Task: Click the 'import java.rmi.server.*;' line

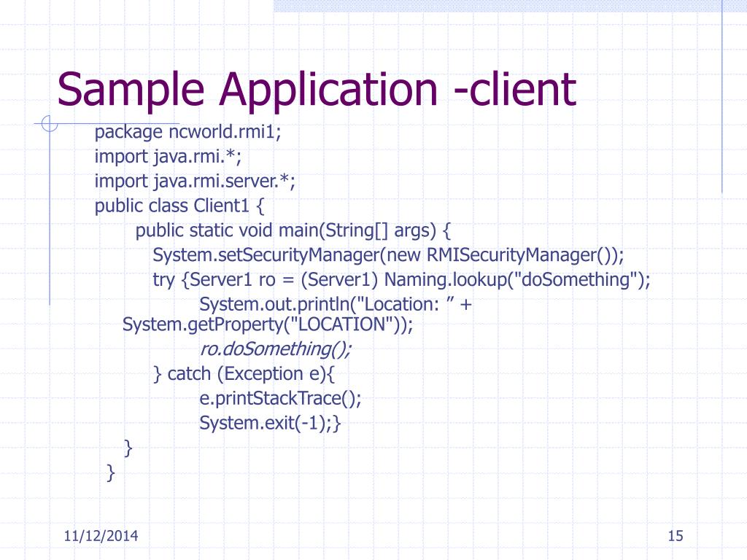Action: (x=195, y=182)
